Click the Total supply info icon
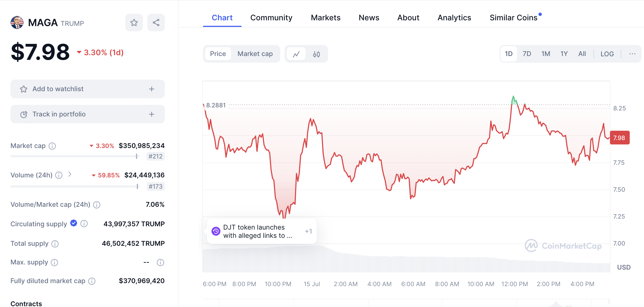This screenshot has width=644, height=307. [55, 244]
